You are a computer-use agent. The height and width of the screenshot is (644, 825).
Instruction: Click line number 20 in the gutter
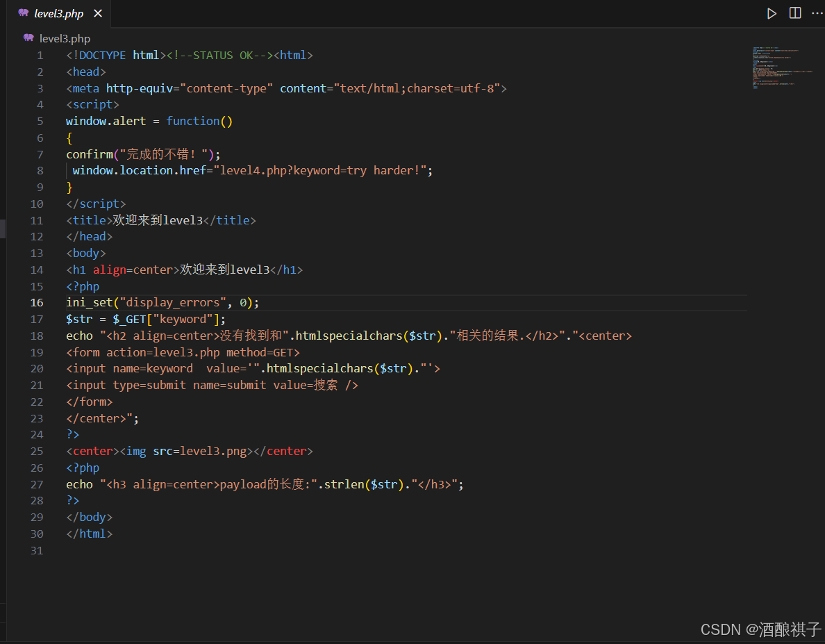tap(37, 369)
